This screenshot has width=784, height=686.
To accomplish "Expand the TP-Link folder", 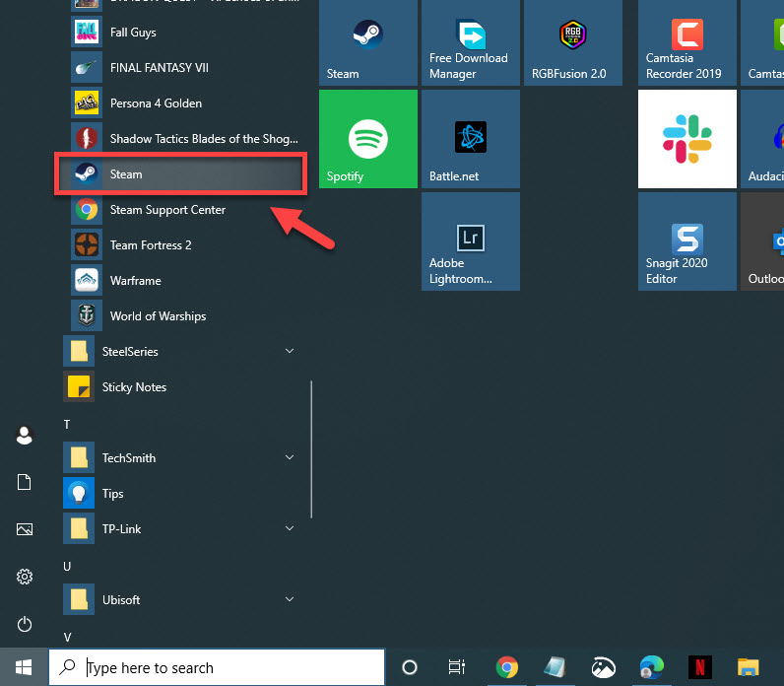I will [x=185, y=529].
